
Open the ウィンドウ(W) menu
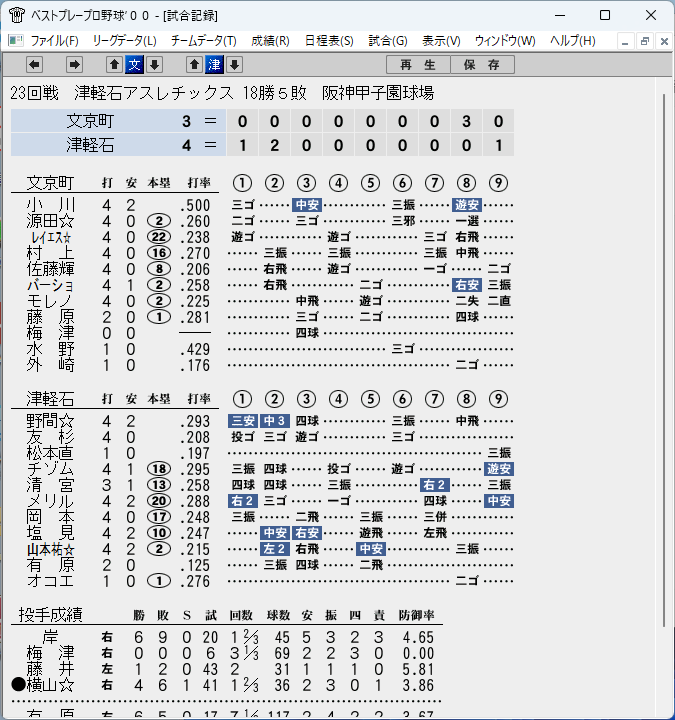[505, 41]
